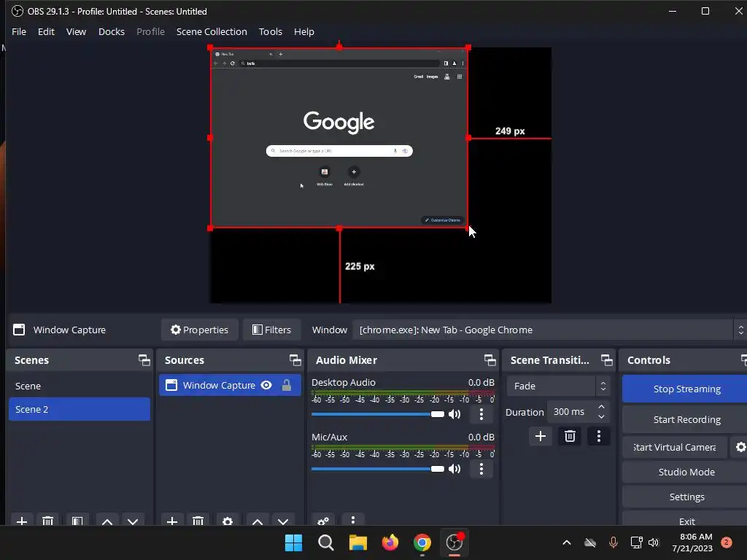Screen dimensions: 747x560
Task: Select the Window Capture source row
Action: [230, 385]
